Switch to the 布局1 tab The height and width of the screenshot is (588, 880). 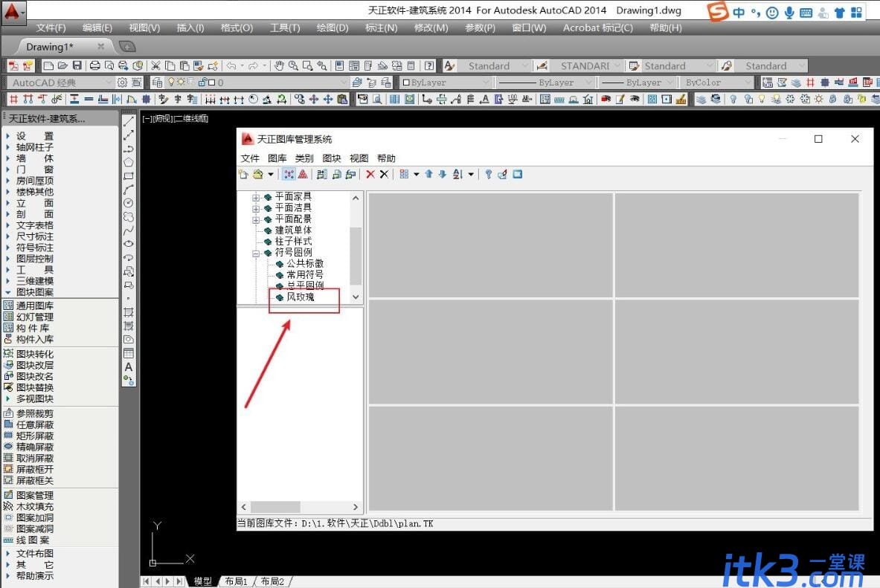[x=237, y=581]
